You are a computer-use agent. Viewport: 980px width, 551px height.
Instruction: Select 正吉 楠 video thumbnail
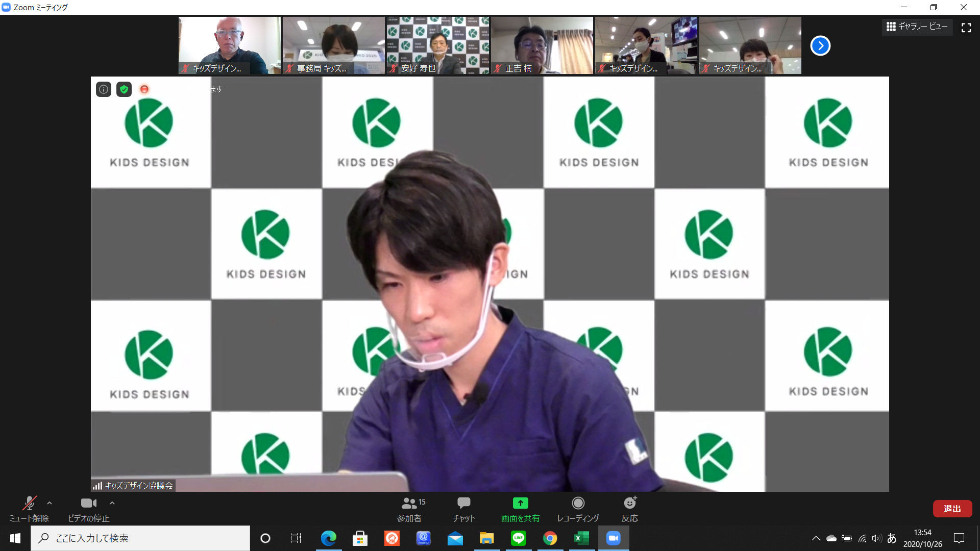pyautogui.click(x=542, y=45)
